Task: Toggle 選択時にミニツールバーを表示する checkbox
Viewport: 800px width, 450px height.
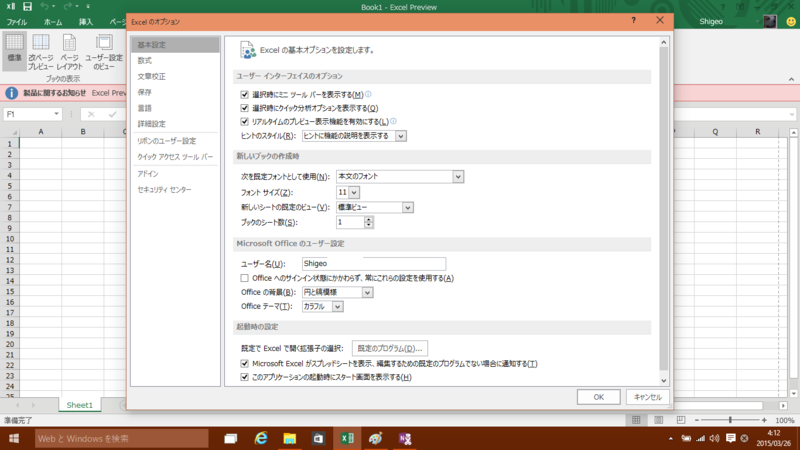Action: 244,94
